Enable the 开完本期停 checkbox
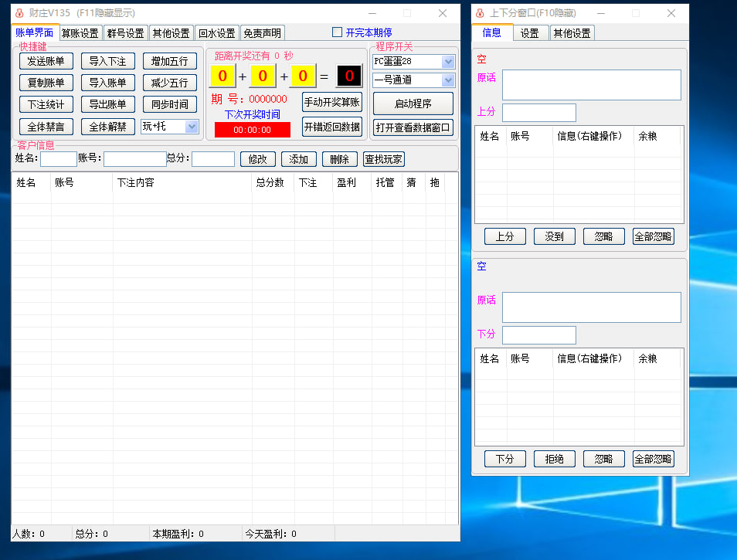Screen dimensions: 737x560 (x=337, y=32)
